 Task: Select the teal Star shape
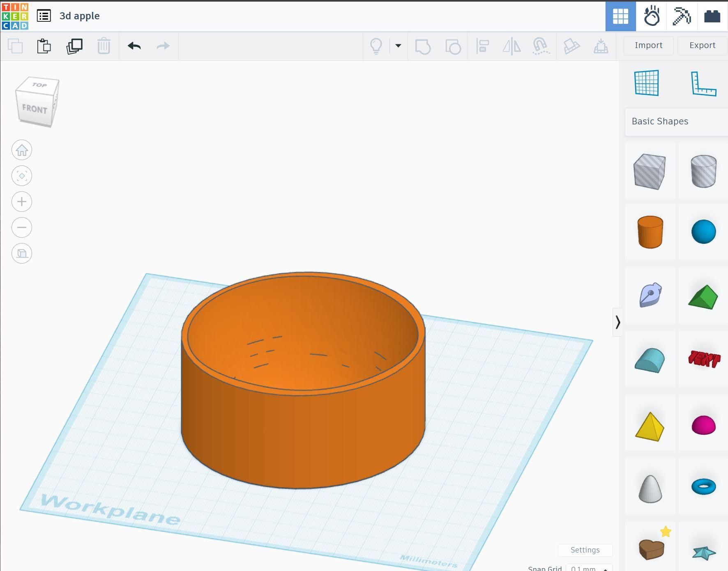tap(703, 553)
